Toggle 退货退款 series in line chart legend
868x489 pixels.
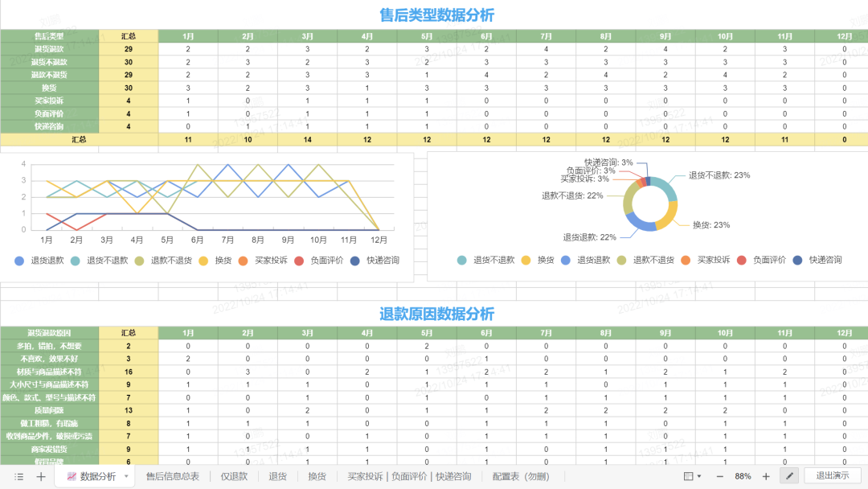[x=39, y=261]
